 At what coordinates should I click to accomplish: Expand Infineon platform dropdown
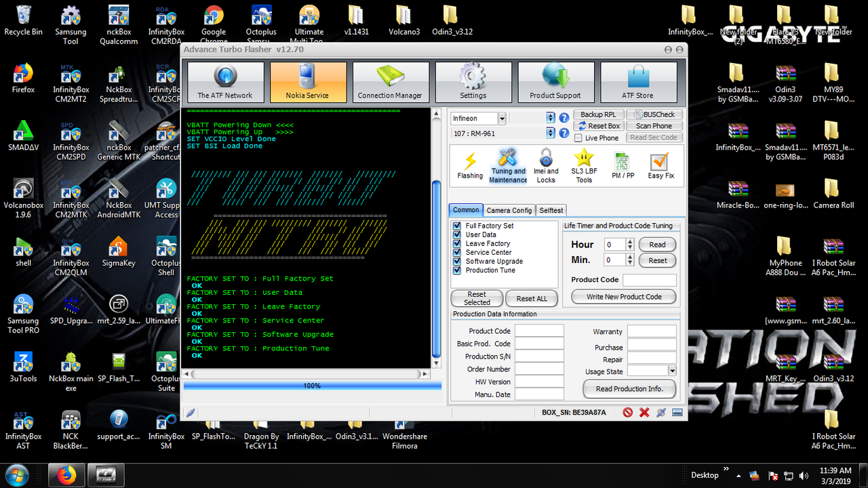502,119
